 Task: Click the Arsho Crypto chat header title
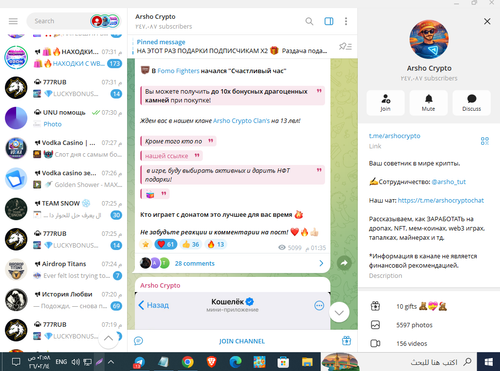(x=155, y=17)
